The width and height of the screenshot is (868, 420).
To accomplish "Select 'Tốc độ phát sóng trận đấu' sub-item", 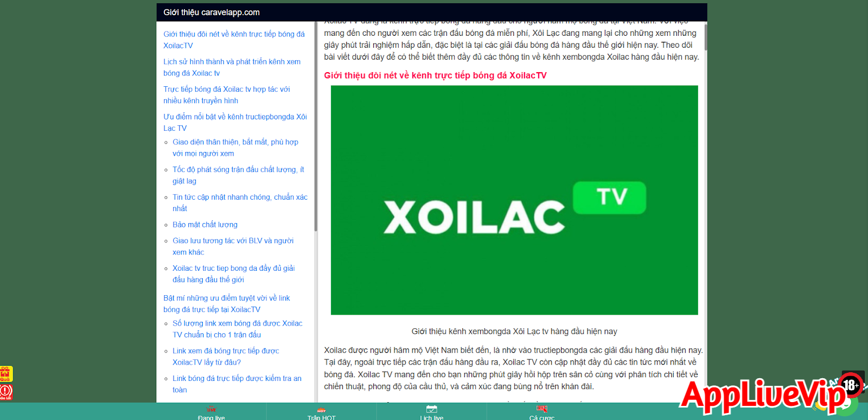I will (x=238, y=175).
